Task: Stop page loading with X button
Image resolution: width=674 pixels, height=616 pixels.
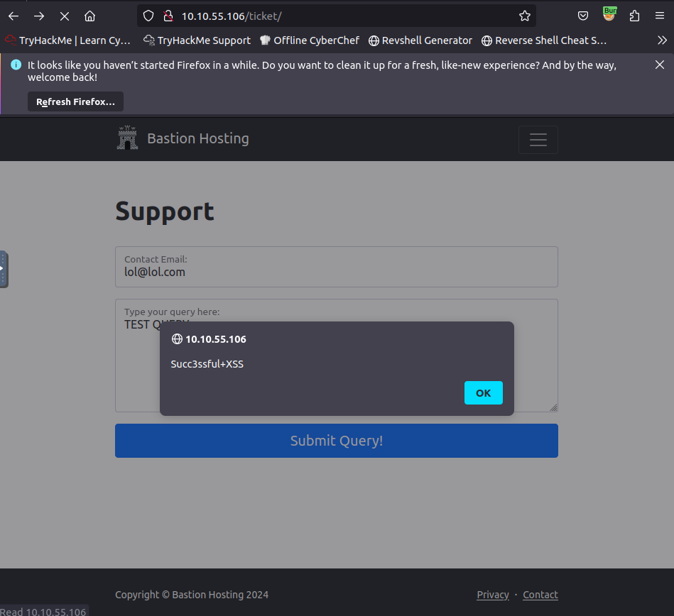Action: [x=64, y=16]
